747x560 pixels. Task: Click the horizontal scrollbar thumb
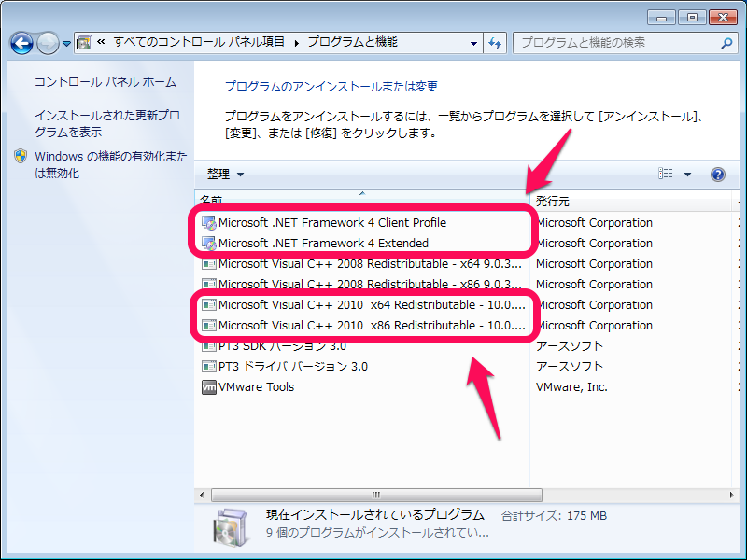pos(376,495)
